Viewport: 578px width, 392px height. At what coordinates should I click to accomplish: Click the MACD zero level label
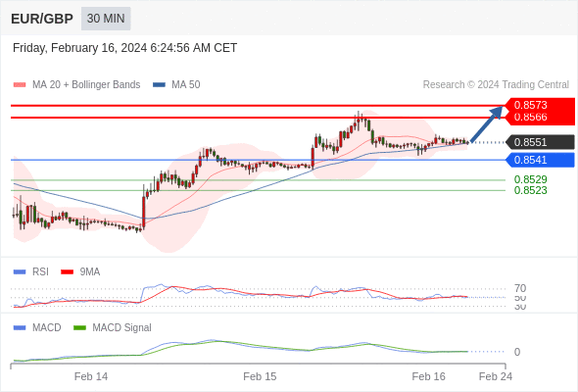pos(517,352)
